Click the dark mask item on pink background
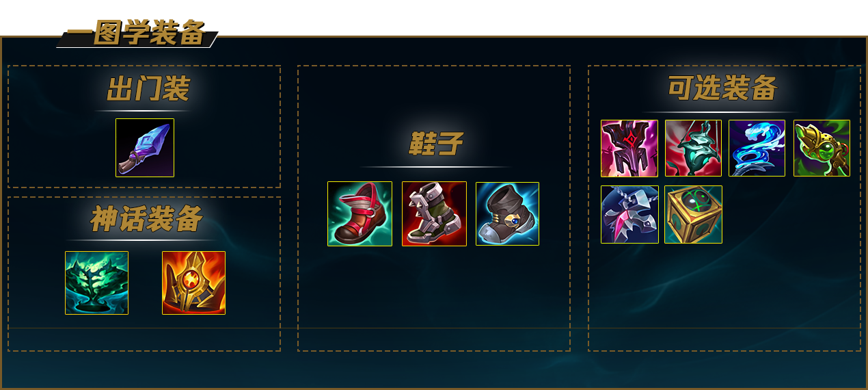 629,148
